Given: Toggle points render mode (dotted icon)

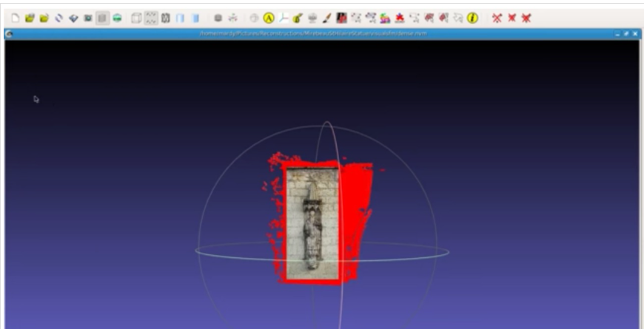Looking at the screenshot, I should [x=151, y=18].
